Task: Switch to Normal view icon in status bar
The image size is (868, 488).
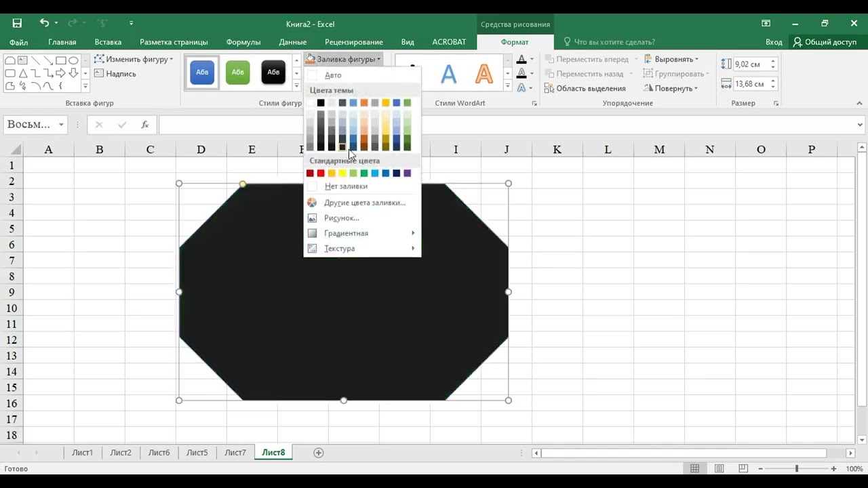Action: coord(695,469)
